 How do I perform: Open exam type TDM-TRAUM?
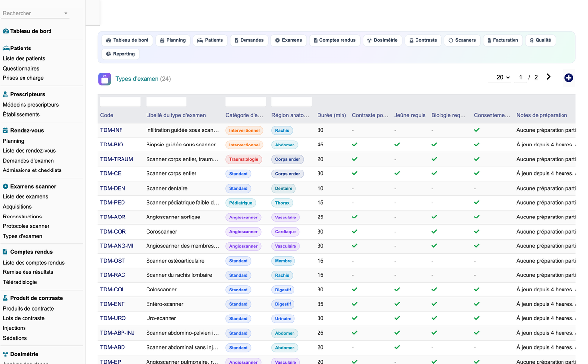pos(117,159)
